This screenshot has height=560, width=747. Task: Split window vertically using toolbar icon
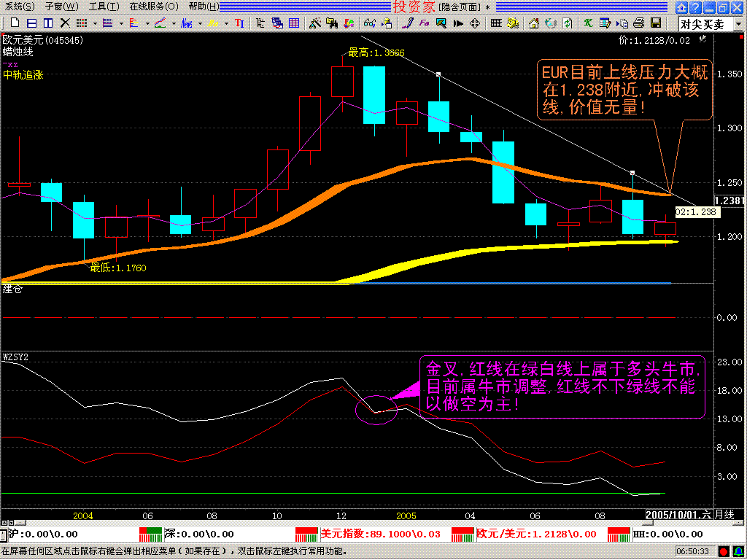click(x=48, y=23)
